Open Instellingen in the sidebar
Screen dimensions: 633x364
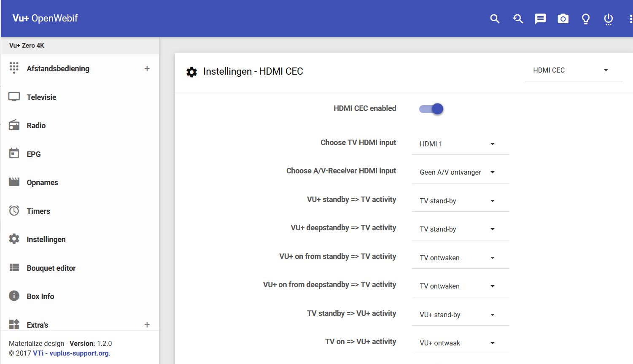46,240
